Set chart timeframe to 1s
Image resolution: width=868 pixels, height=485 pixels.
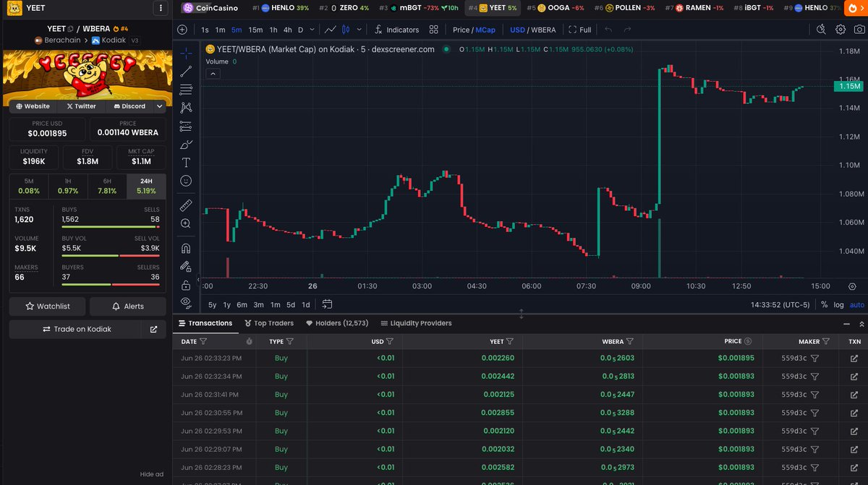pos(205,30)
